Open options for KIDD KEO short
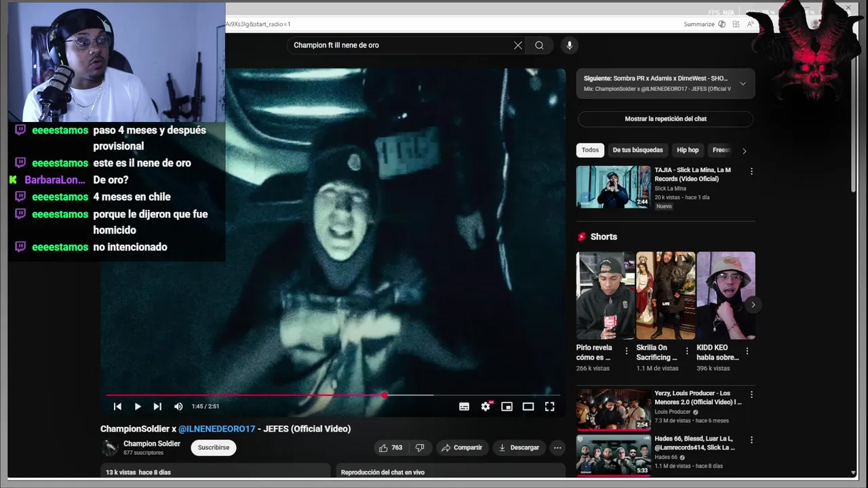The height and width of the screenshot is (488, 868). tap(747, 351)
